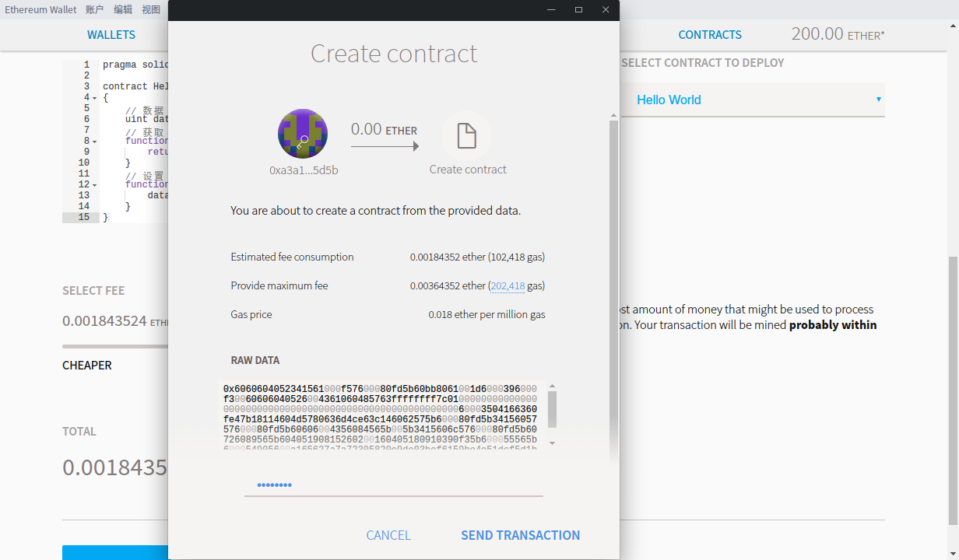Click the dropdown arrow beside Hello World
This screenshot has height=560, width=959.
tap(879, 100)
